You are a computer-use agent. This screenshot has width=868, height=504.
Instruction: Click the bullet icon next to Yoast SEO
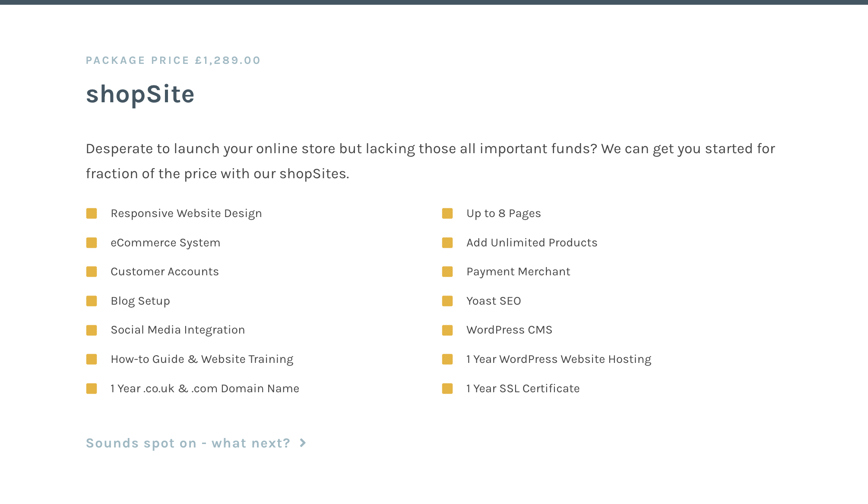point(447,301)
